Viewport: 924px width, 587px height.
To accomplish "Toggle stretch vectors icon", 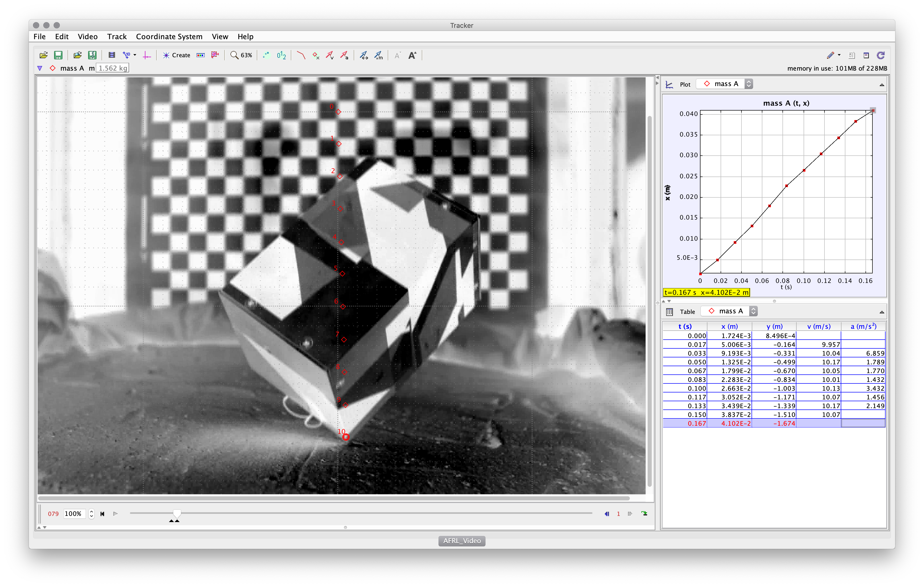I will (x=364, y=55).
